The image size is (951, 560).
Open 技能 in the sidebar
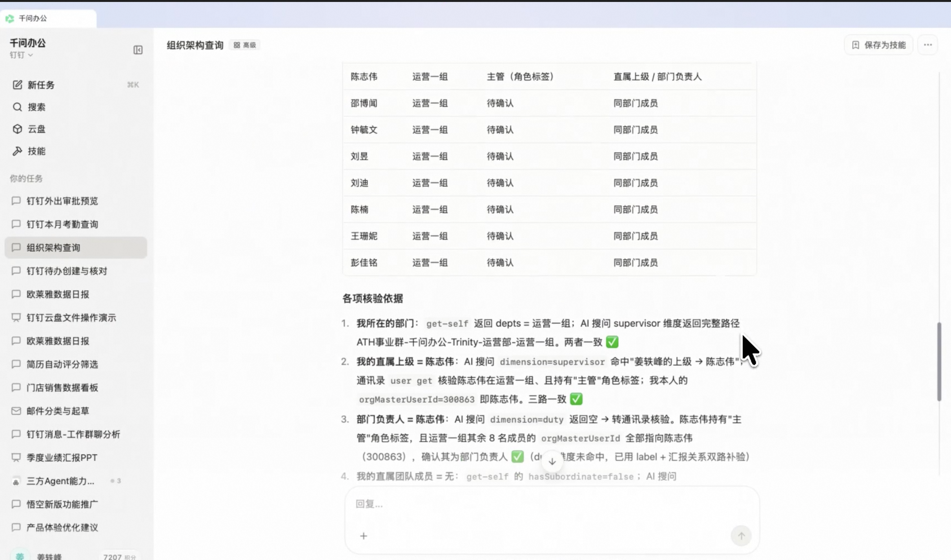[x=76, y=151]
